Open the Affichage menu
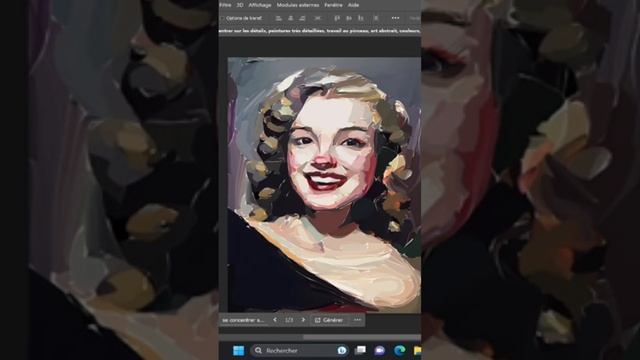The image size is (640, 360). pos(260,5)
